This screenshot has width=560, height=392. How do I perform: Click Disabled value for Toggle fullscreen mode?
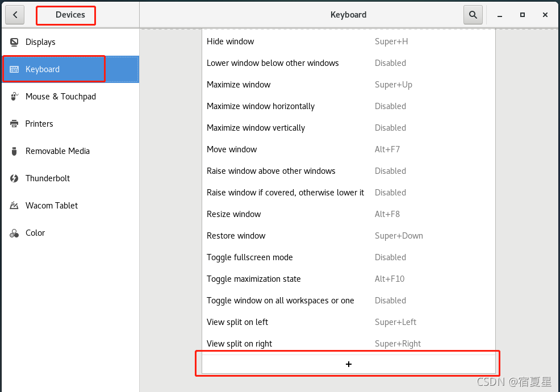(x=390, y=257)
